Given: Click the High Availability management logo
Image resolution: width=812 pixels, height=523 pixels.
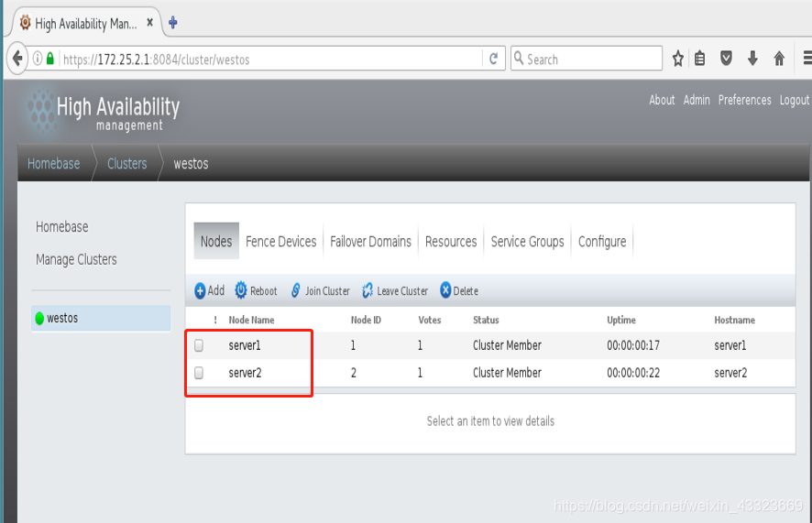Looking at the screenshot, I should 104,112.
